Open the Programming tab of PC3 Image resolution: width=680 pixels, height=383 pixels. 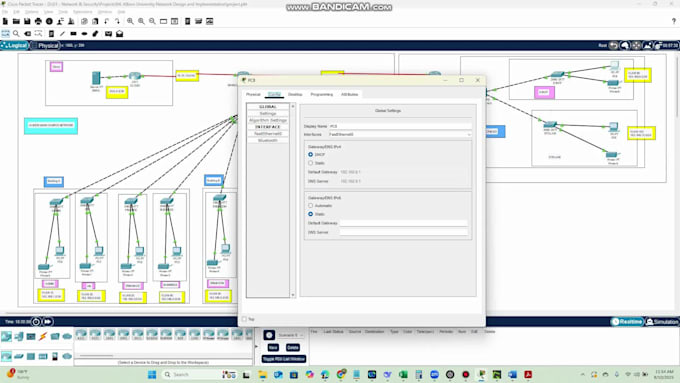pos(322,94)
